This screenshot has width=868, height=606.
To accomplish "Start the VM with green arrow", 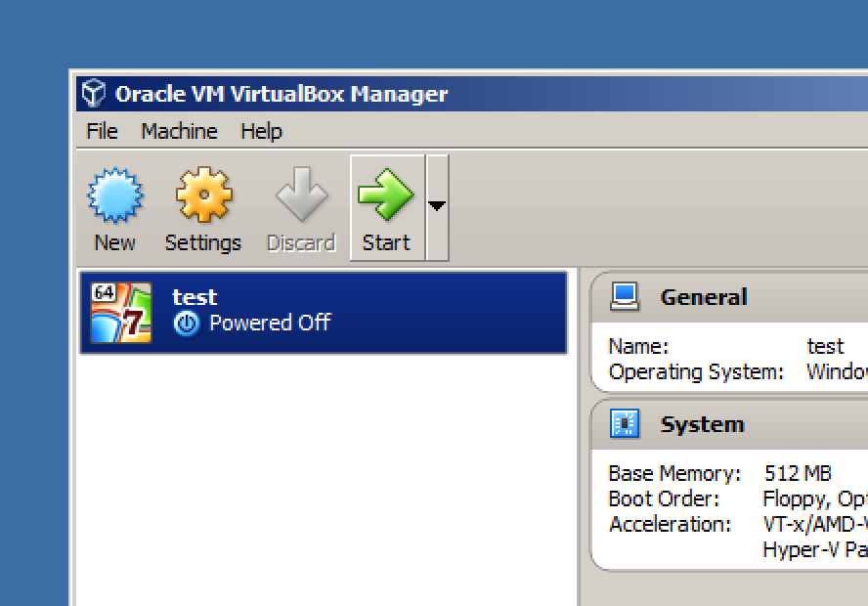I will [x=386, y=195].
